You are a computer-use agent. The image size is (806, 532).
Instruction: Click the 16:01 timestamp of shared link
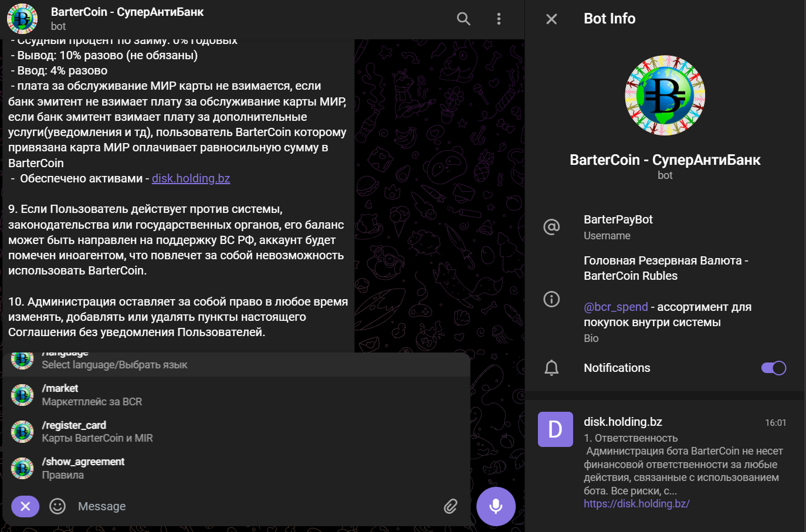pyautogui.click(x=775, y=422)
